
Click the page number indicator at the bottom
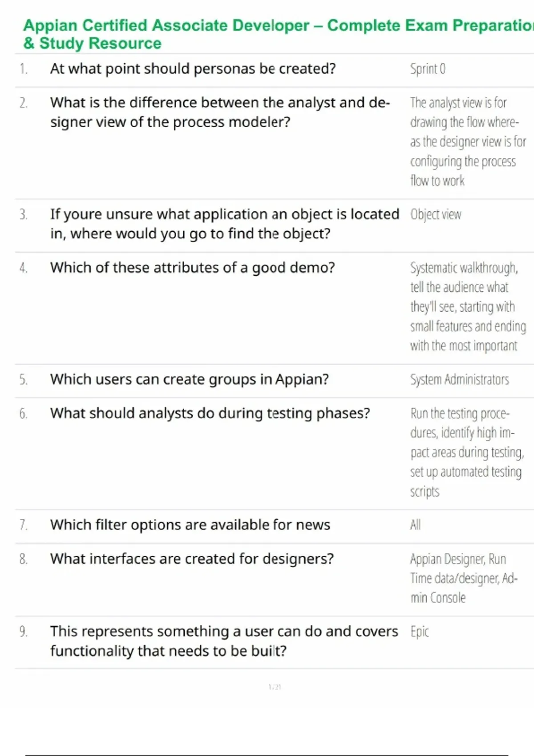[275, 687]
